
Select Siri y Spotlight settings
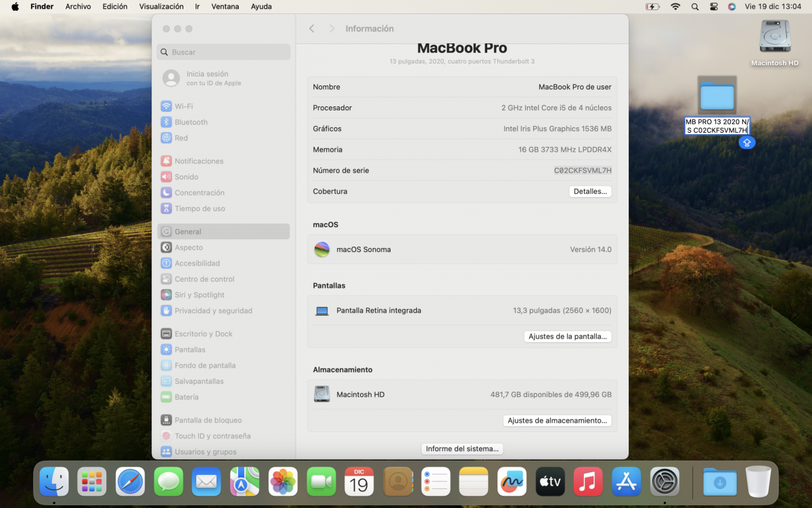point(199,295)
